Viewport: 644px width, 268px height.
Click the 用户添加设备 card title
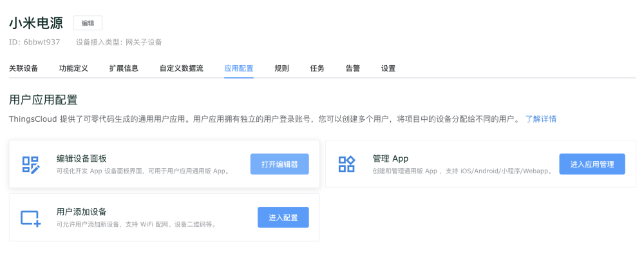point(82,212)
